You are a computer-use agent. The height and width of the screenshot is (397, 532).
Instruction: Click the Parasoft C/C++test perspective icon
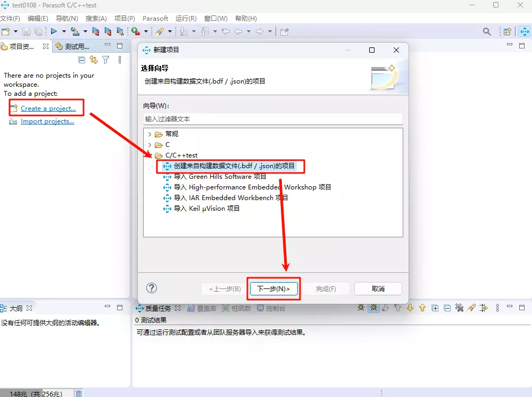pos(524,32)
